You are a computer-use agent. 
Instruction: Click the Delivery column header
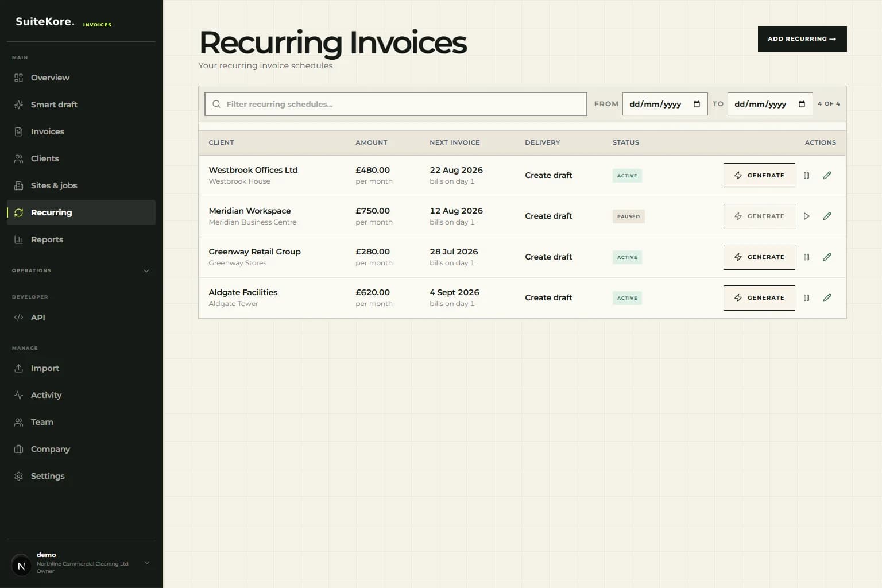542,142
